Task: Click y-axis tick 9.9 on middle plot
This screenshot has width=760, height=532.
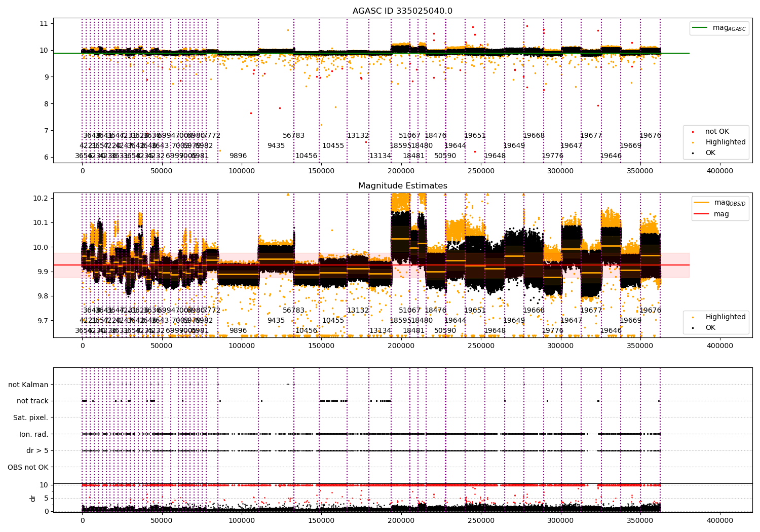Action: pos(43,272)
